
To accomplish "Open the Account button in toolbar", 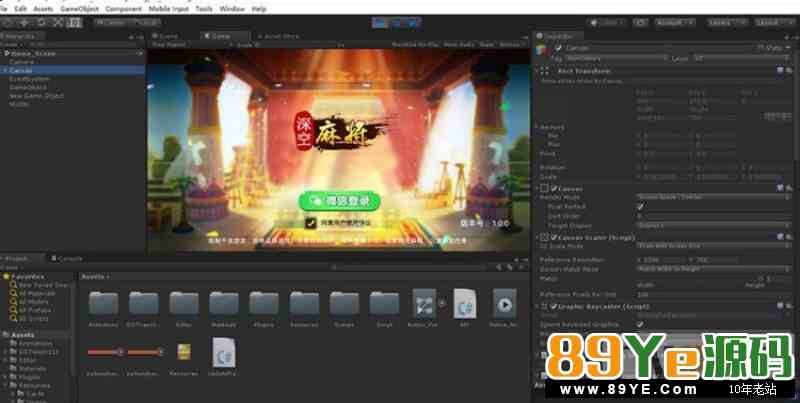I will click(675, 22).
